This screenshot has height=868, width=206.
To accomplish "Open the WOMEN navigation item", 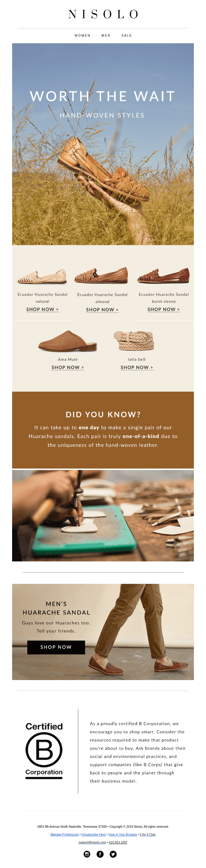I will point(82,35).
